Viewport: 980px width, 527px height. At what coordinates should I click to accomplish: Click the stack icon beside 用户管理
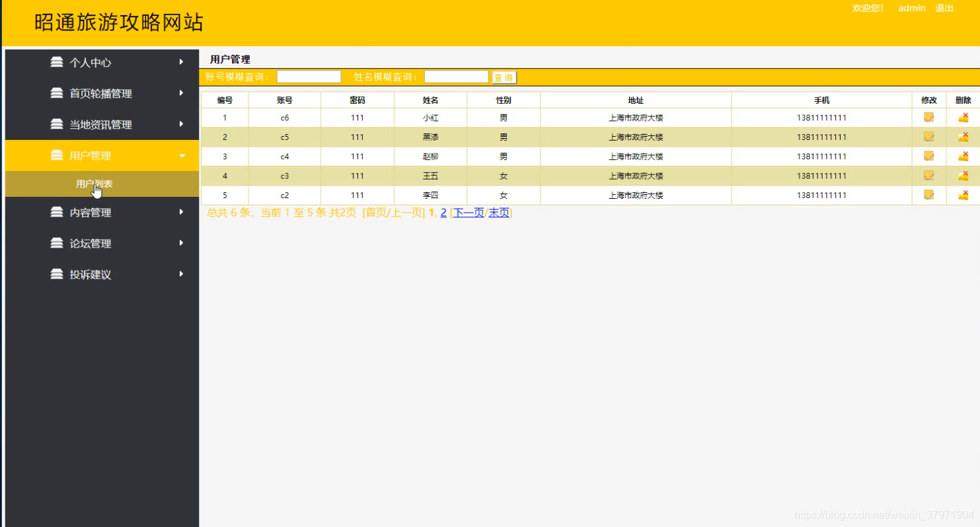click(57, 155)
